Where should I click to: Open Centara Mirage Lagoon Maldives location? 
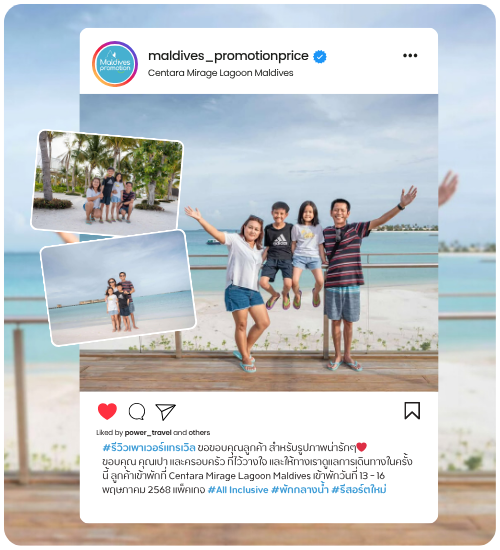tap(220, 73)
